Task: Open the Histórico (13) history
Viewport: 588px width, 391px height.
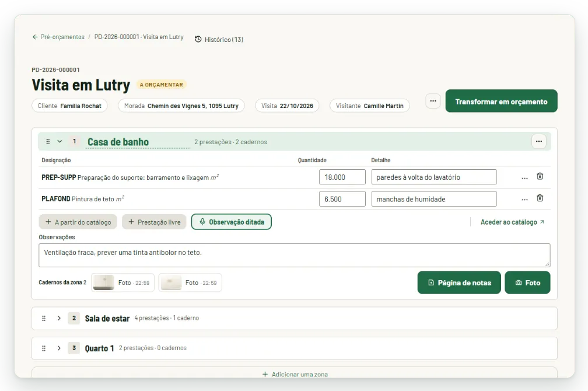Action: click(x=219, y=40)
